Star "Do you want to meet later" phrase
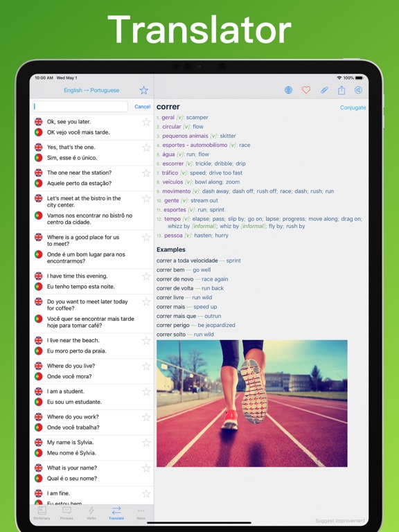The height and width of the screenshot is (532, 399). (x=146, y=301)
